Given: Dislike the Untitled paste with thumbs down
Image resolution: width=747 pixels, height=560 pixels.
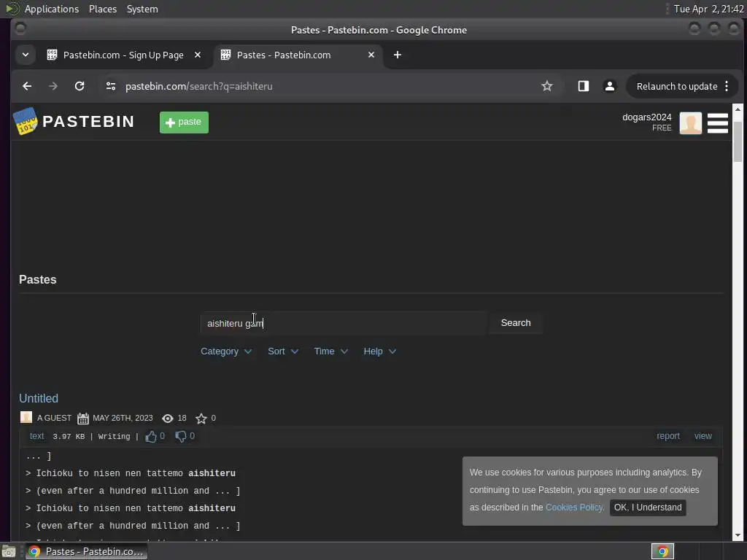Looking at the screenshot, I should [x=181, y=436].
